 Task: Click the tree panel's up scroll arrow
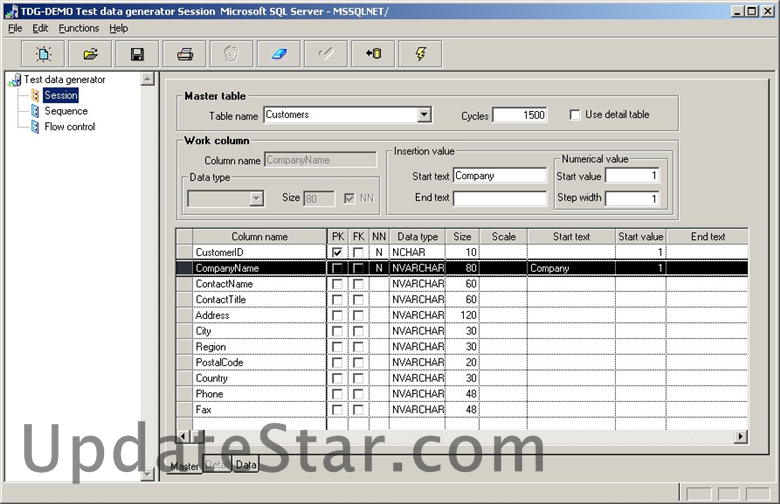point(147,79)
